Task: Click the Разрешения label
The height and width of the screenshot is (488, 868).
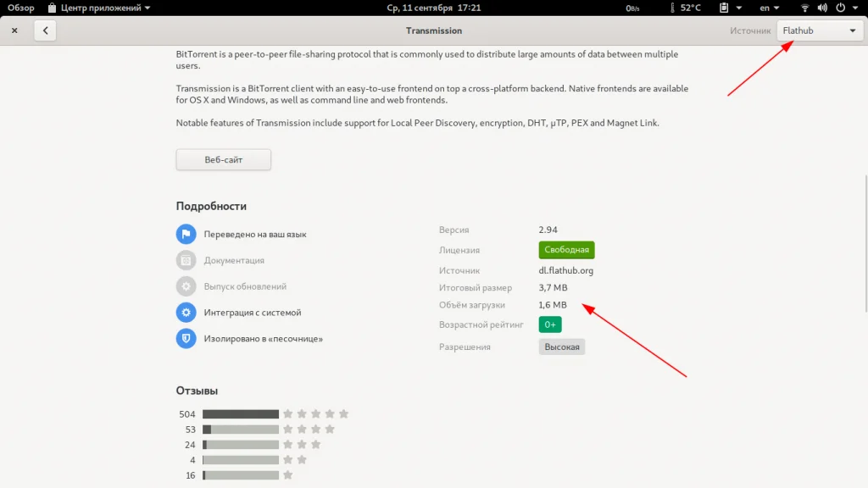Action: click(x=465, y=347)
